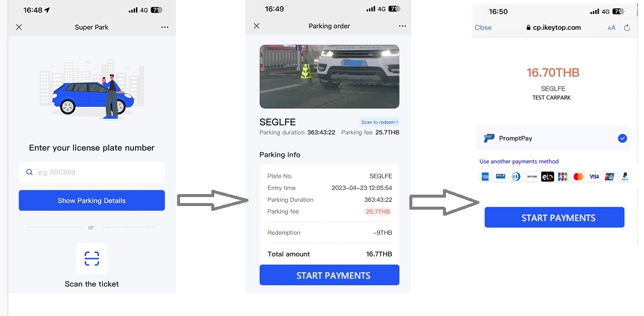Open Parking order three-dot menu
644x316 pixels.
[x=403, y=26]
